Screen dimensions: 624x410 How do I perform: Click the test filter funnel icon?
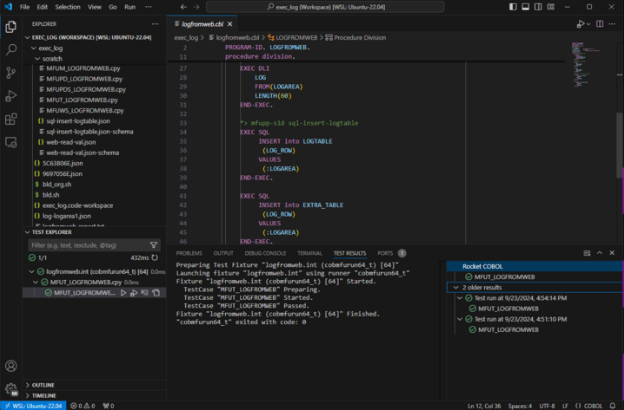pos(154,245)
